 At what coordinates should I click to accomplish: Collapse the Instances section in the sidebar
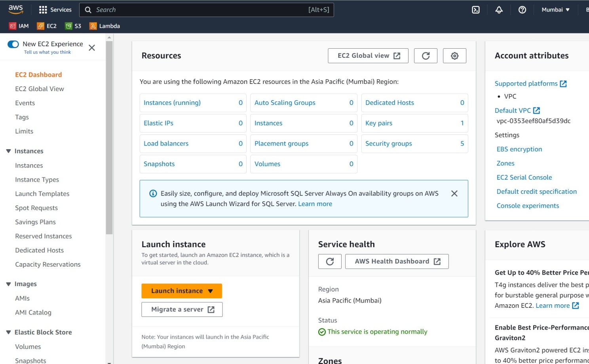point(9,151)
